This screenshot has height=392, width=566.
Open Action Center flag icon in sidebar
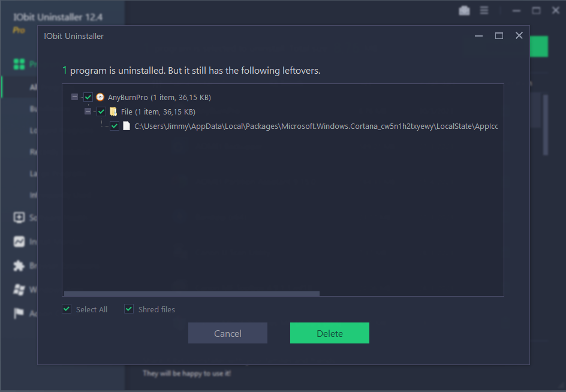[x=19, y=313]
